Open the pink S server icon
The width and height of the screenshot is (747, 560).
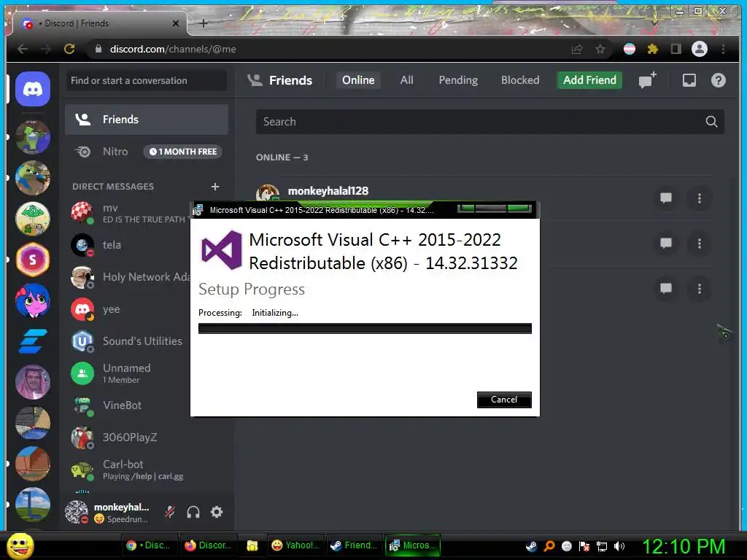point(32,260)
